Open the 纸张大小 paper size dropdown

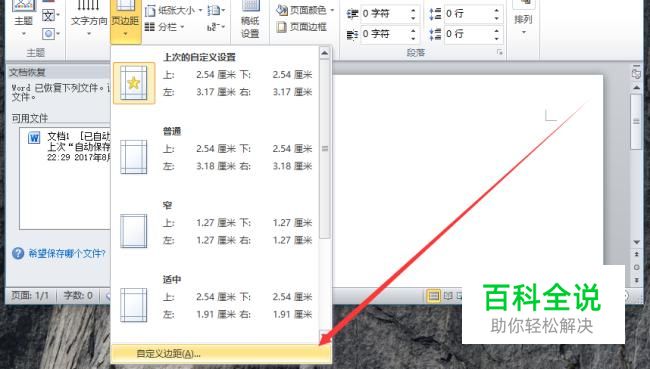click(x=173, y=10)
